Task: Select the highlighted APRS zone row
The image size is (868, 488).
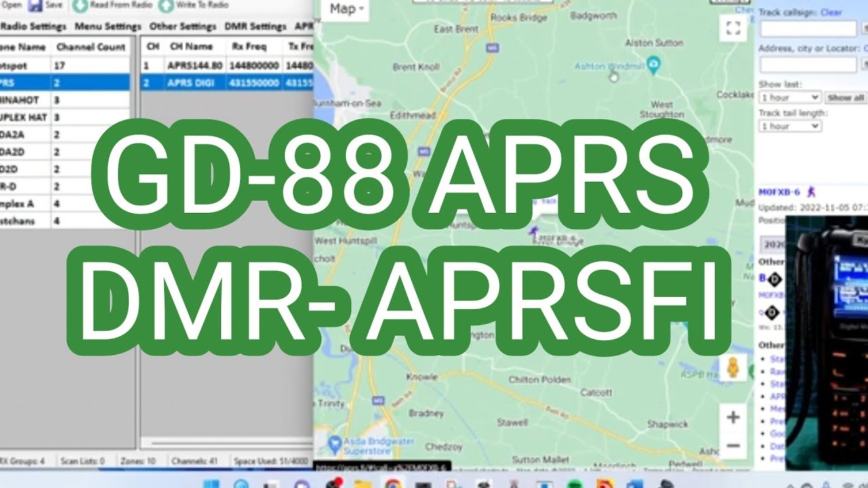Action: 65,83
